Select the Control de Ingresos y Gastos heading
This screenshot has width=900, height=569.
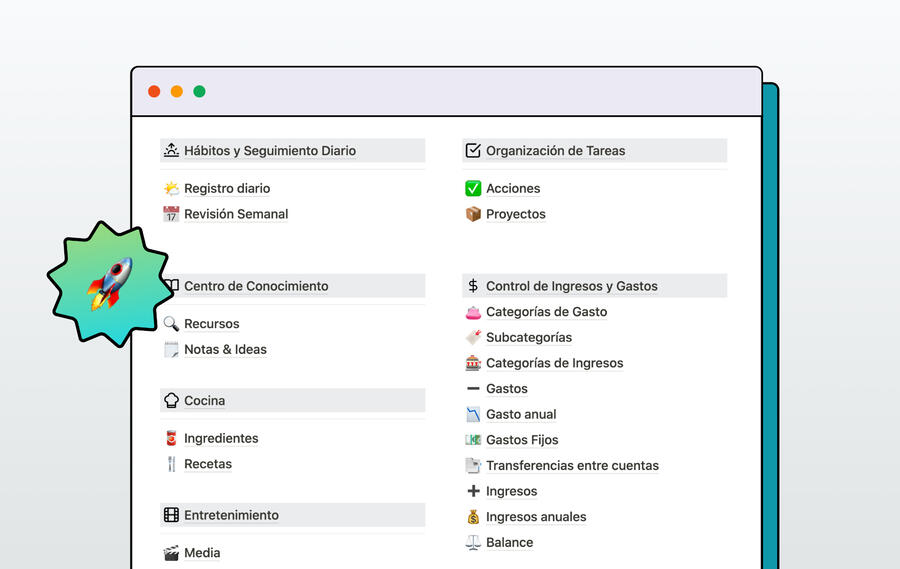(571, 286)
